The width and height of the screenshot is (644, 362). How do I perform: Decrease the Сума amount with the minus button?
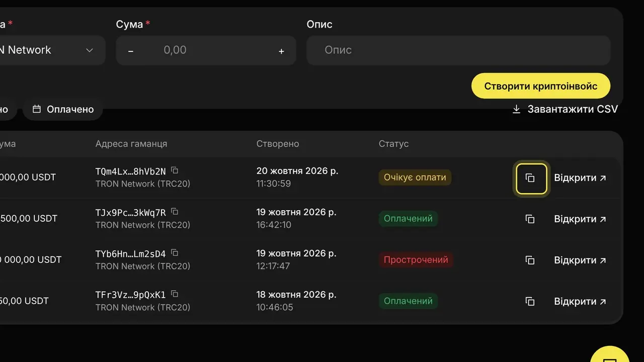click(131, 51)
